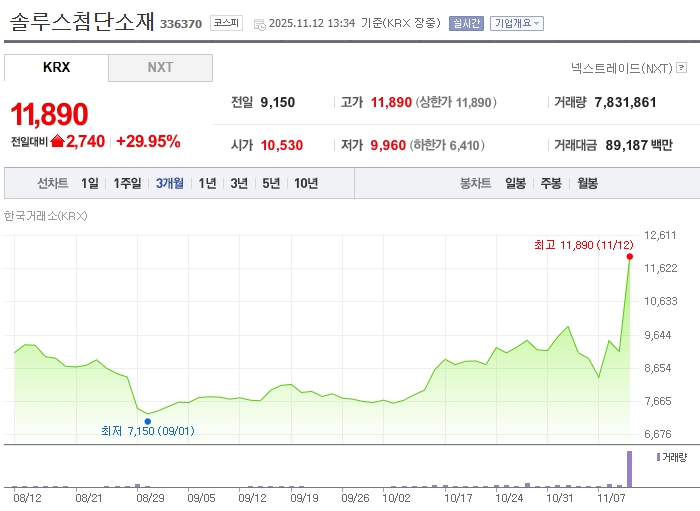Expand the 기업개요 dropdown

517,23
